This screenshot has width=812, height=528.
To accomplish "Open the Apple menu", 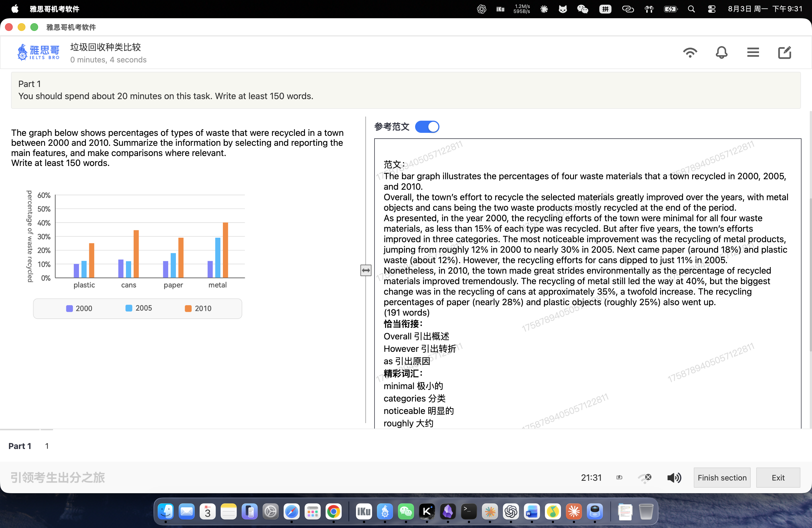I will click(x=15, y=9).
